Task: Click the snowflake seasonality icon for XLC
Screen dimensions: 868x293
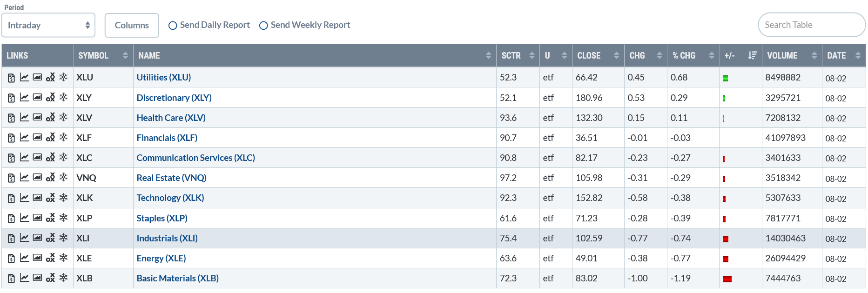Action: pos(63,158)
